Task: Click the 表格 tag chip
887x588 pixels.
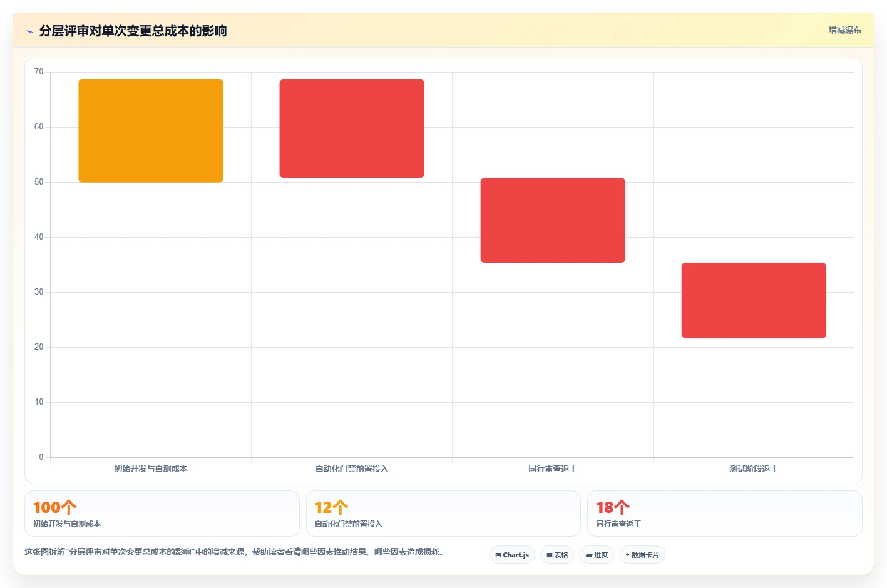Action: click(x=557, y=555)
